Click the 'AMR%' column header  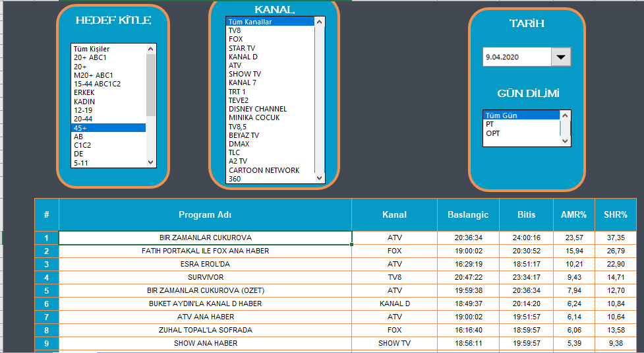click(573, 214)
